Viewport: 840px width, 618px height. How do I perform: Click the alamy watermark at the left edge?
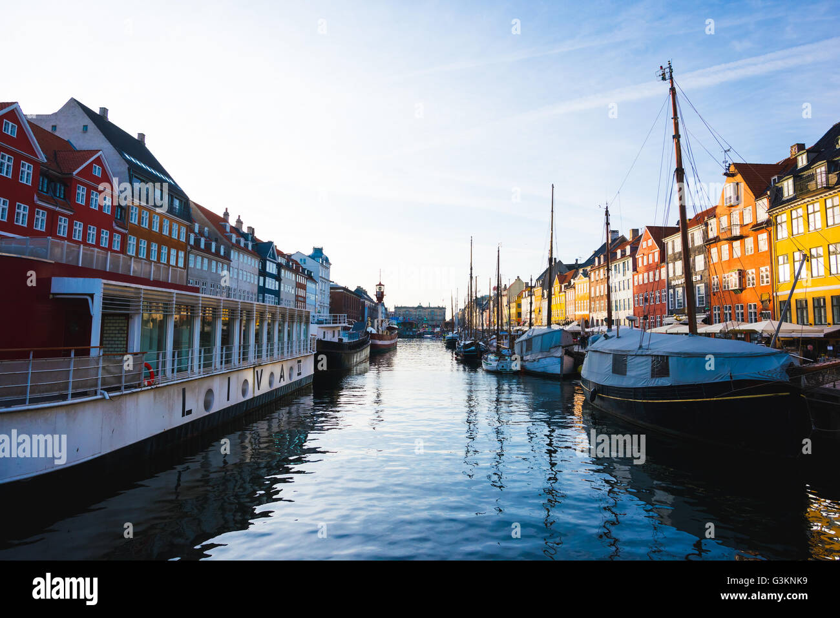pos(33,448)
